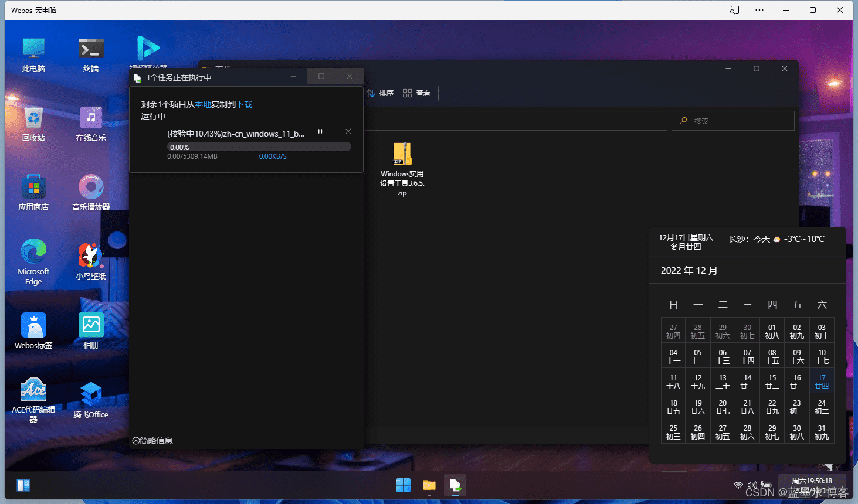
Task: Select December 17 in calendar
Action: coord(822,382)
